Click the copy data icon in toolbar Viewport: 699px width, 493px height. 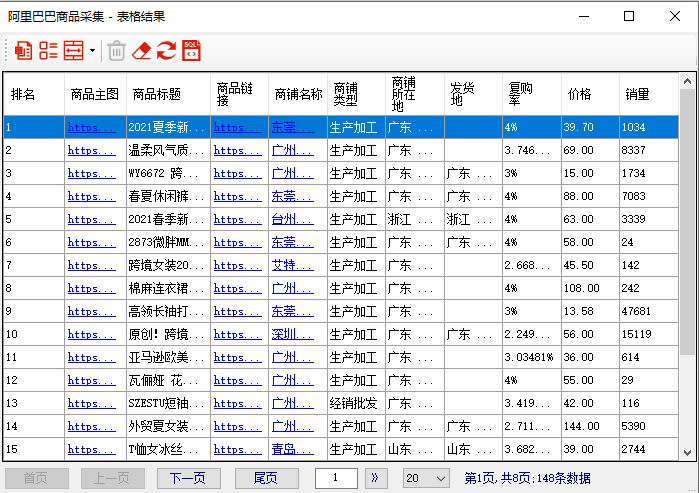tap(23, 50)
